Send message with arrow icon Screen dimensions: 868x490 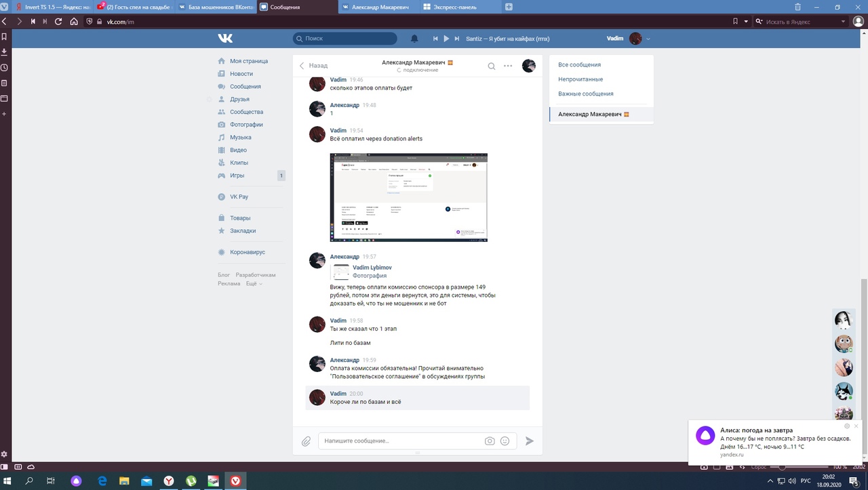click(x=530, y=441)
